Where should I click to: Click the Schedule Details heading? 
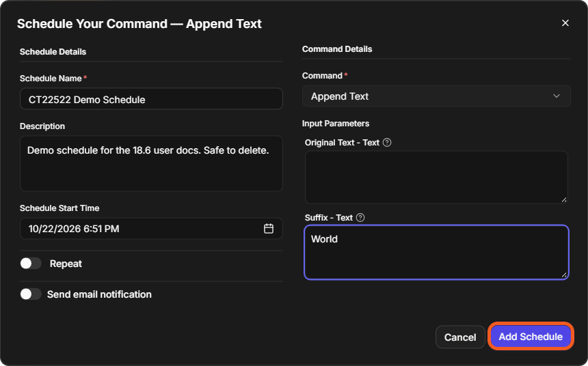53,52
